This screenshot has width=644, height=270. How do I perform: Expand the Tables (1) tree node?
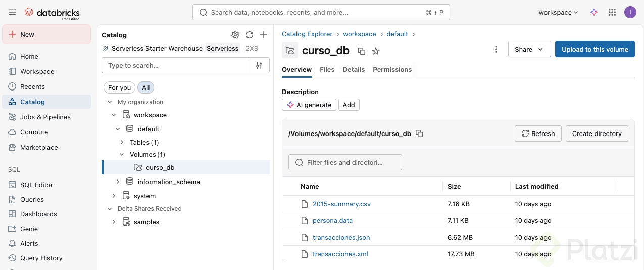(122, 142)
